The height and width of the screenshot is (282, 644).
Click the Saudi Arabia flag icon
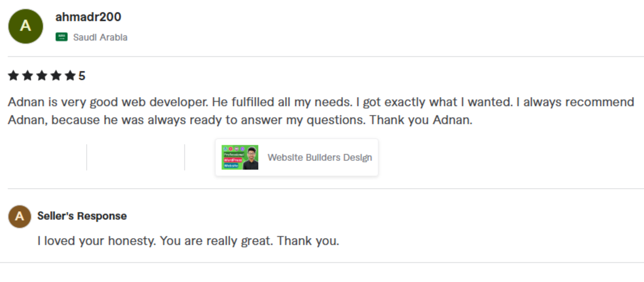pos(61,37)
